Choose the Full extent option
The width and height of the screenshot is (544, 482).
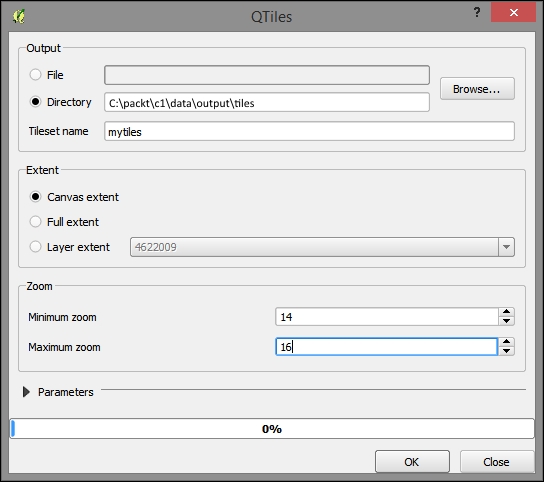click(35, 222)
